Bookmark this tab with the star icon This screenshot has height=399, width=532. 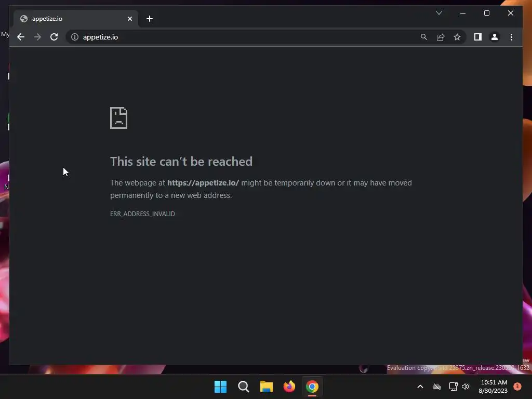(457, 37)
